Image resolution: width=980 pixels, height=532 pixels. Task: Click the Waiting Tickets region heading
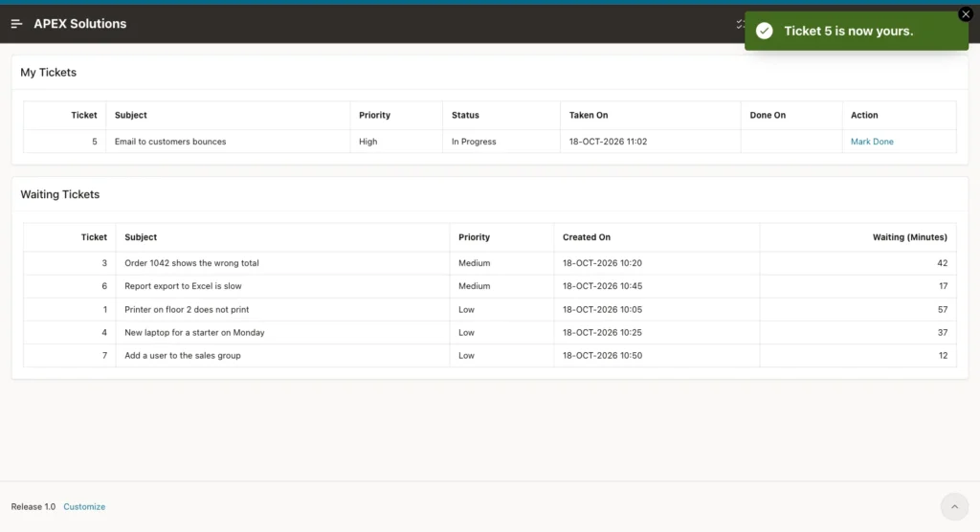(60, 194)
